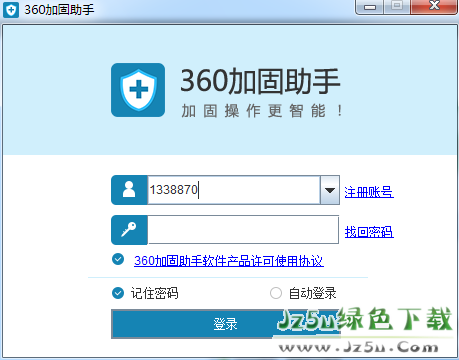459x360 pixels.
Task: Click the 360加固助手 heading text
Action: [x=260, y=81]
